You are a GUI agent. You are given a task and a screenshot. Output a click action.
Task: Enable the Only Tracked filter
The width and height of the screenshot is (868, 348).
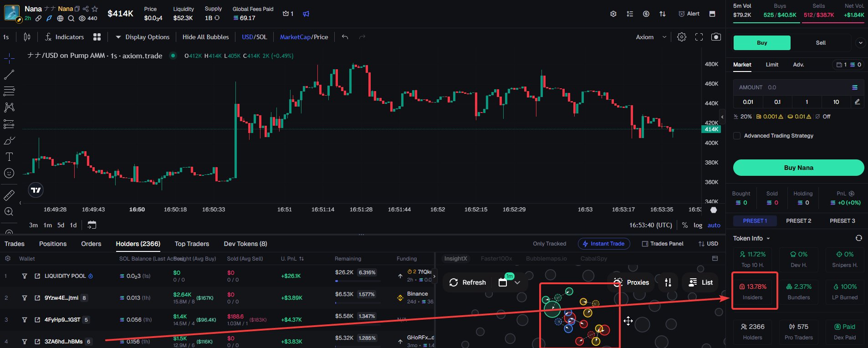tap(550, 244)
